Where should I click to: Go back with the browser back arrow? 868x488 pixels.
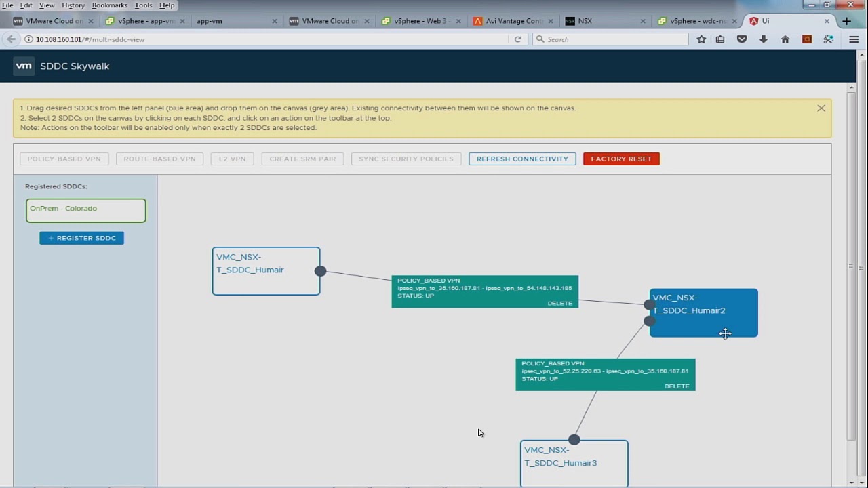coord(11,39)
